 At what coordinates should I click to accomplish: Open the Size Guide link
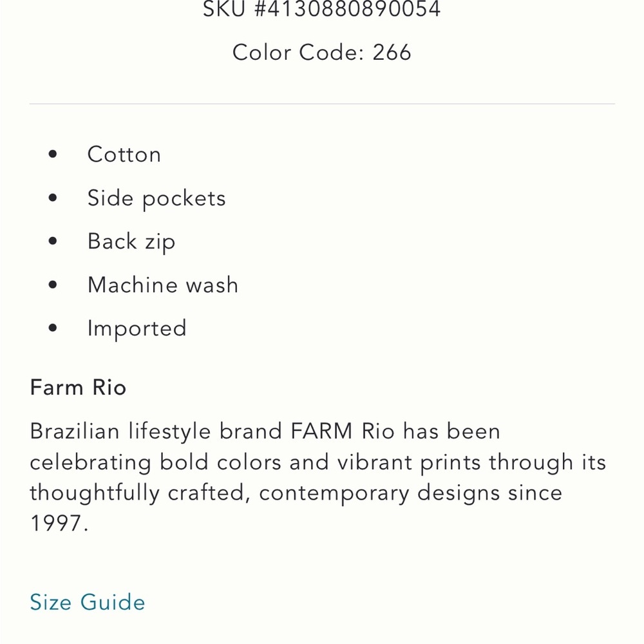tap(88, 602)
